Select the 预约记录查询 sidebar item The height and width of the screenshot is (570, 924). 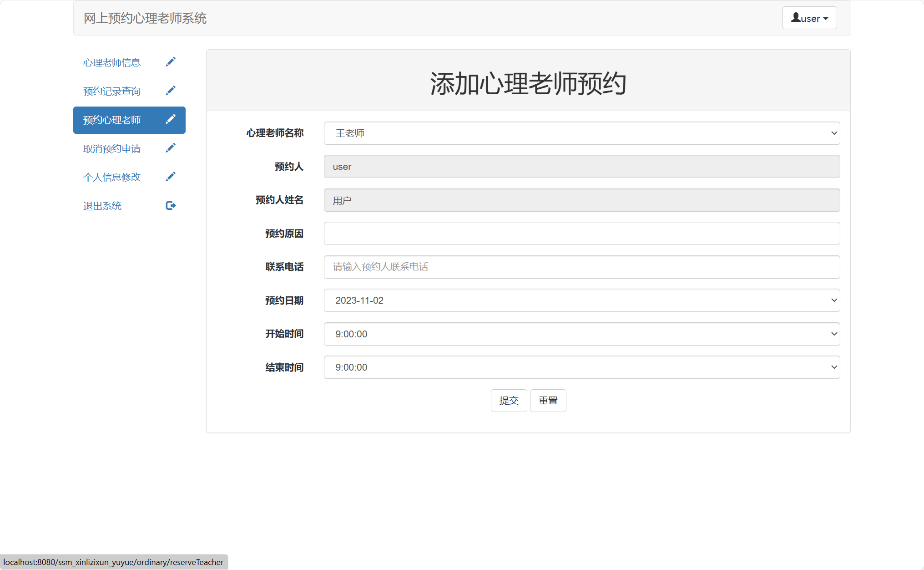[x=112, y=91]
